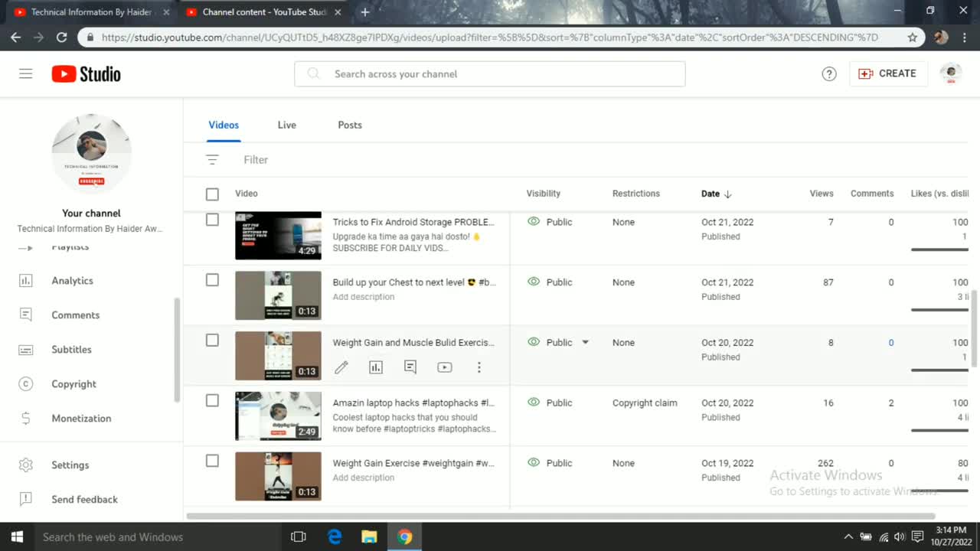980x551 pixels.
Task: Open the Build up your Chest thumbnail
Action: point(278,295)
